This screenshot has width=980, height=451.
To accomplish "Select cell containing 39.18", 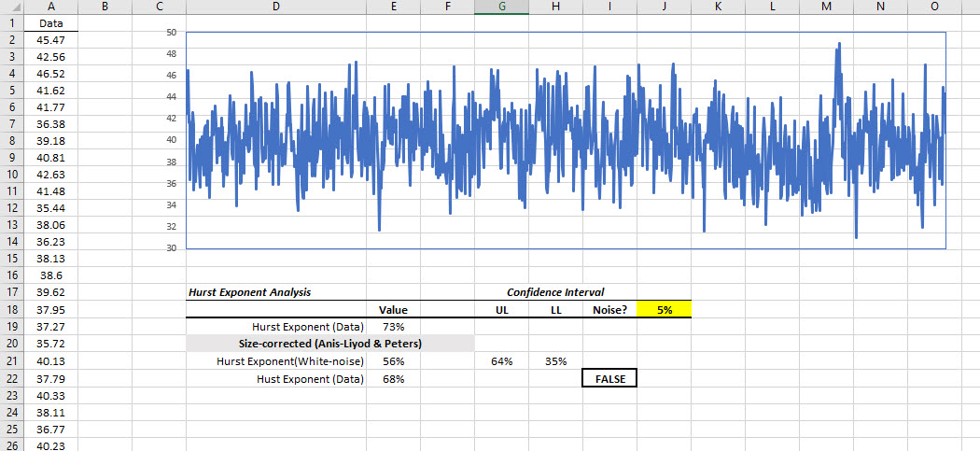I will (x=50, y=141).
